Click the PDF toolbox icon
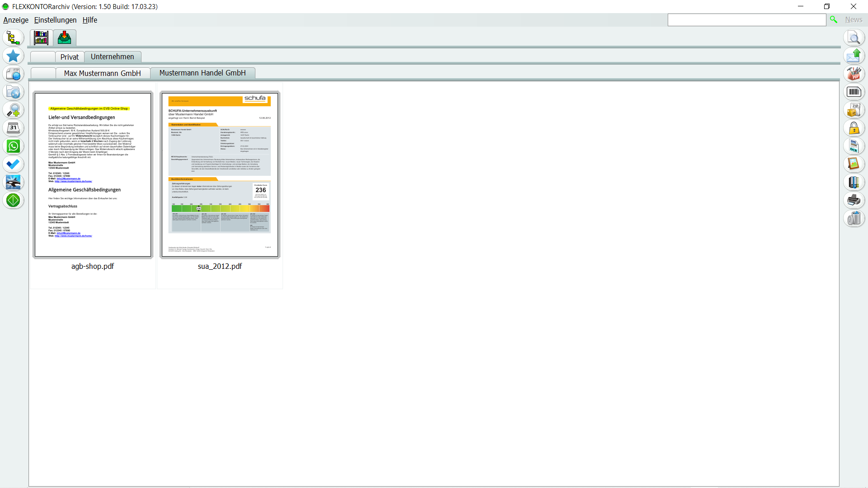The image size is (868, 488). pyautogui.click(x=854, y=74)
